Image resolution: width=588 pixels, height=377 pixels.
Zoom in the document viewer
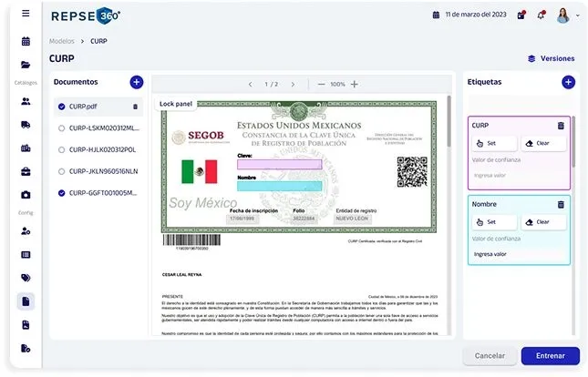(354, 85)
